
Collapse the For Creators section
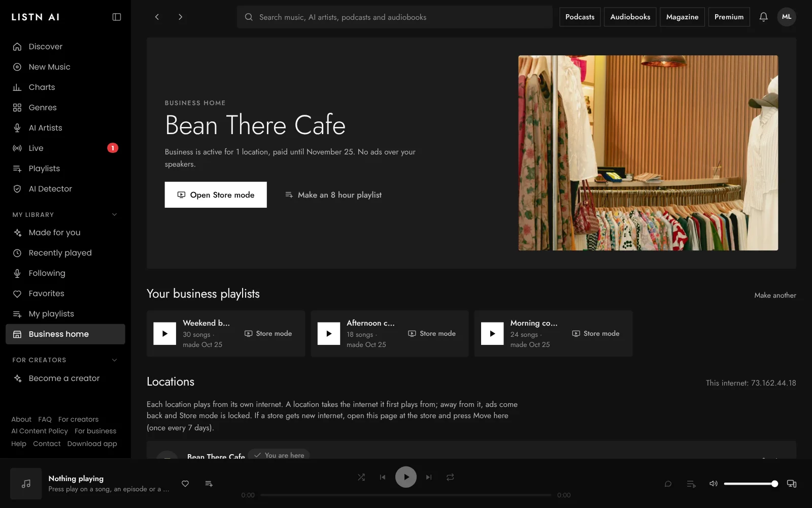(115, 360)
